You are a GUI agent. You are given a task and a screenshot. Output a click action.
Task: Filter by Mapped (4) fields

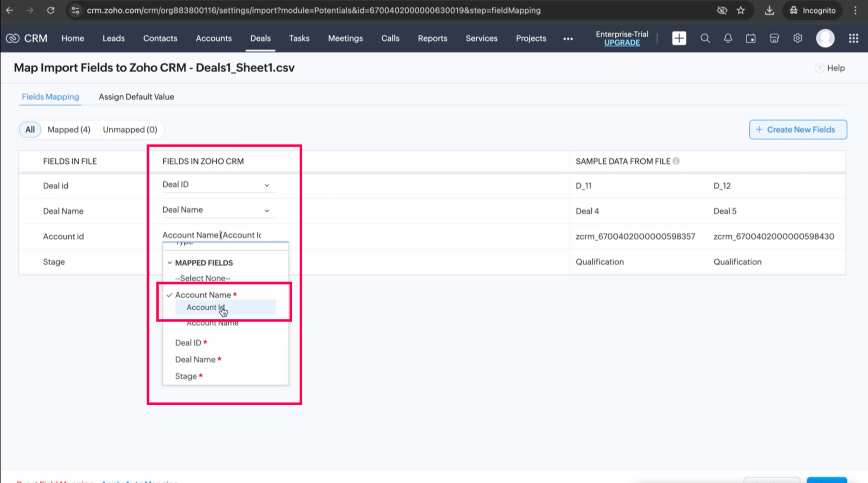click(69, 130)
